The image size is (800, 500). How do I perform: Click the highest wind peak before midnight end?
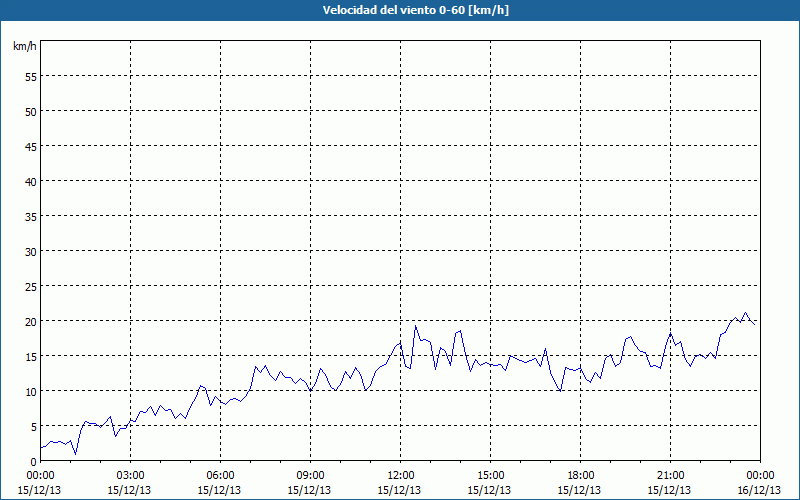[x=745, y=313]
